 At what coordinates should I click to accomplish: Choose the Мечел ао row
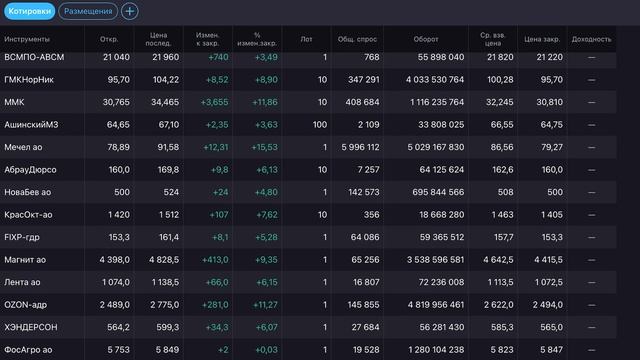pyautogui.click(x=308, y=147)
